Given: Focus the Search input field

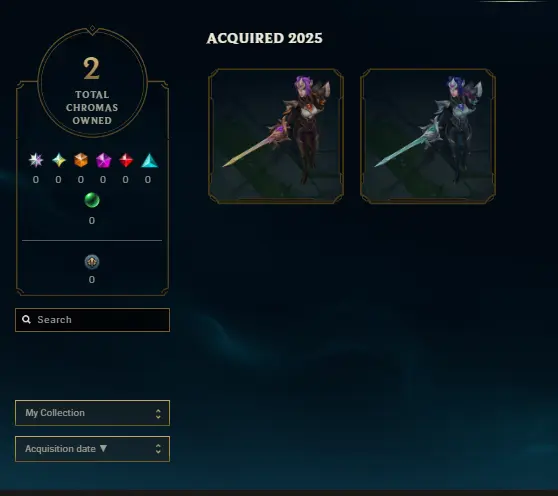Looking at the screenshot, I should 93,320.
